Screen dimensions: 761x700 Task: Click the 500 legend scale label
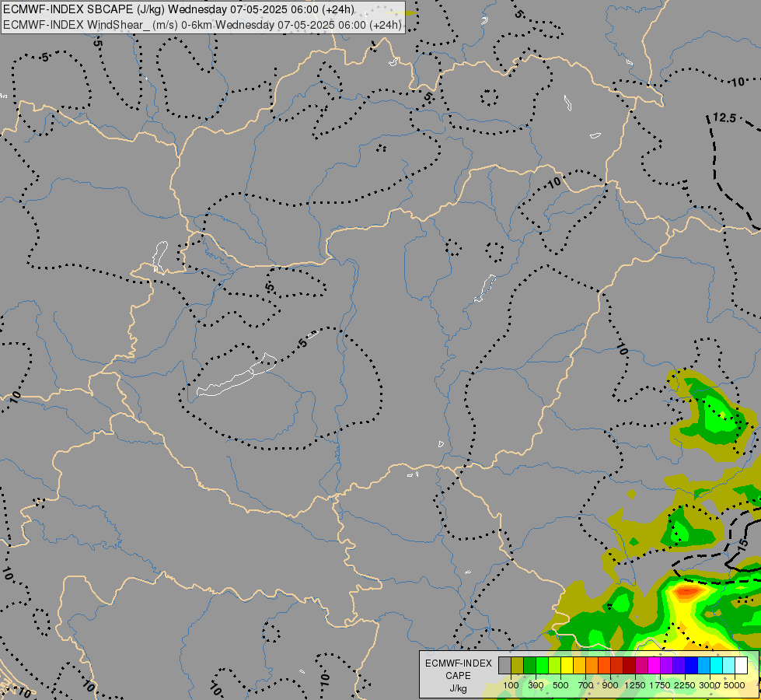click(x=560, y=685)
